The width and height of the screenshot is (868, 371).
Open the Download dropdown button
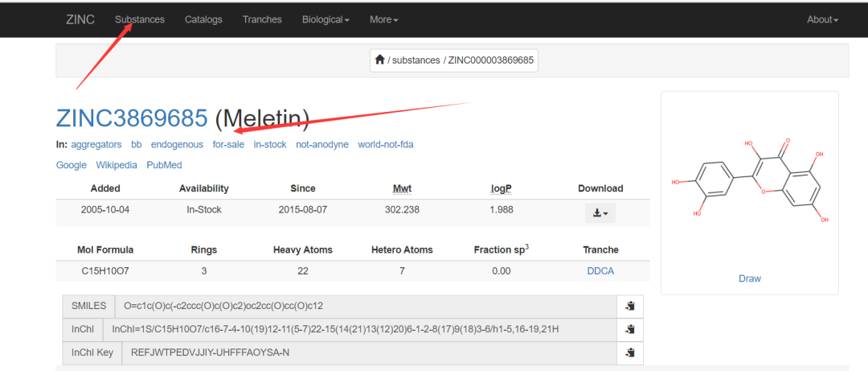[x=600, y=213]
